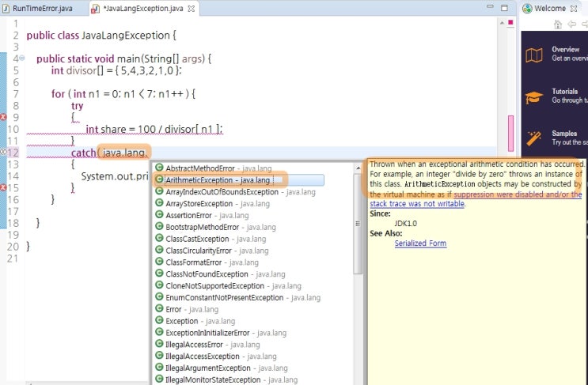Viewport: 588px width, 385px height.
Task: Click the error marker on line 12
Action: (3, 151)
